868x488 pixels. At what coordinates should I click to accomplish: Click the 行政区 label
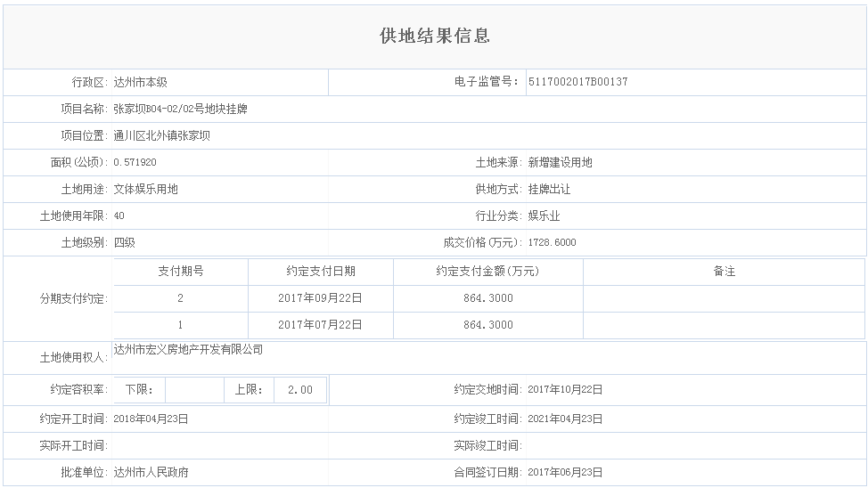[x=90, y=83]
